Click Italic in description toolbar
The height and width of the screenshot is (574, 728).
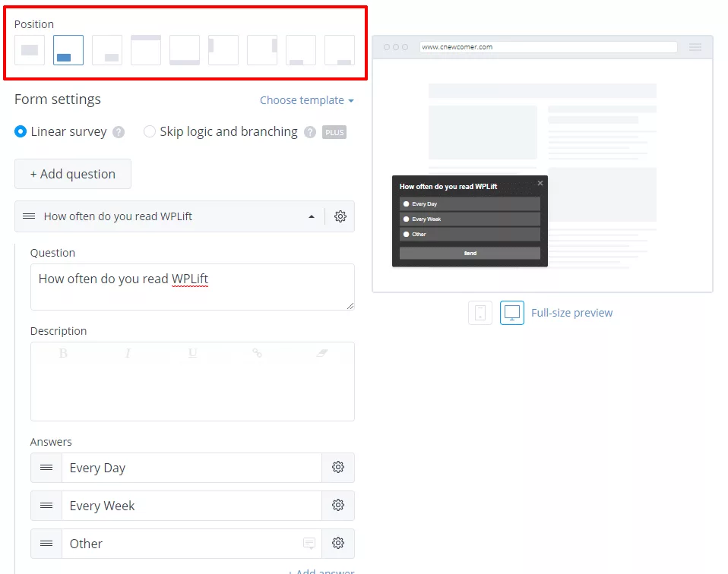pyautogui.click(x=128, y=353)
